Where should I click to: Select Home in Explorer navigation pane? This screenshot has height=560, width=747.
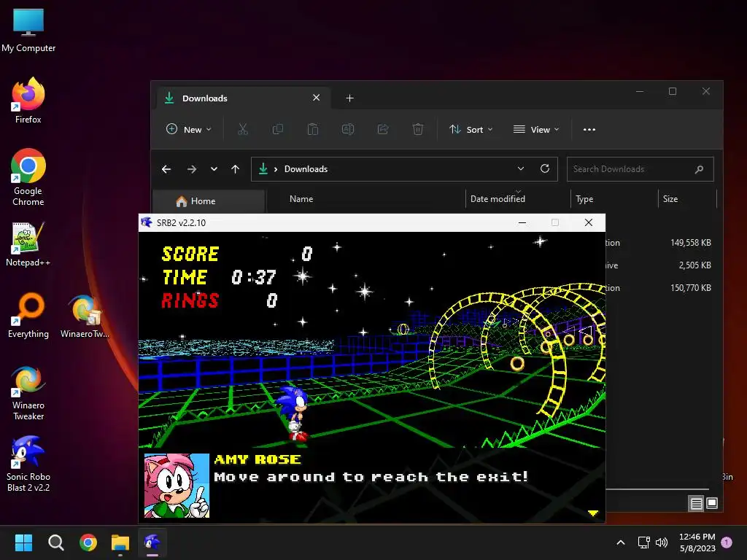point(209,201)
